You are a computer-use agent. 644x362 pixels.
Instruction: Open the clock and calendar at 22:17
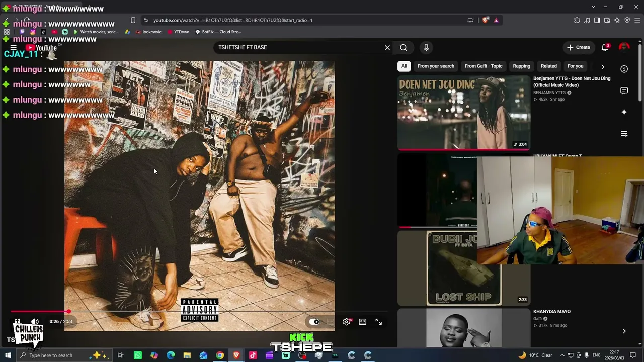(615, 355)
